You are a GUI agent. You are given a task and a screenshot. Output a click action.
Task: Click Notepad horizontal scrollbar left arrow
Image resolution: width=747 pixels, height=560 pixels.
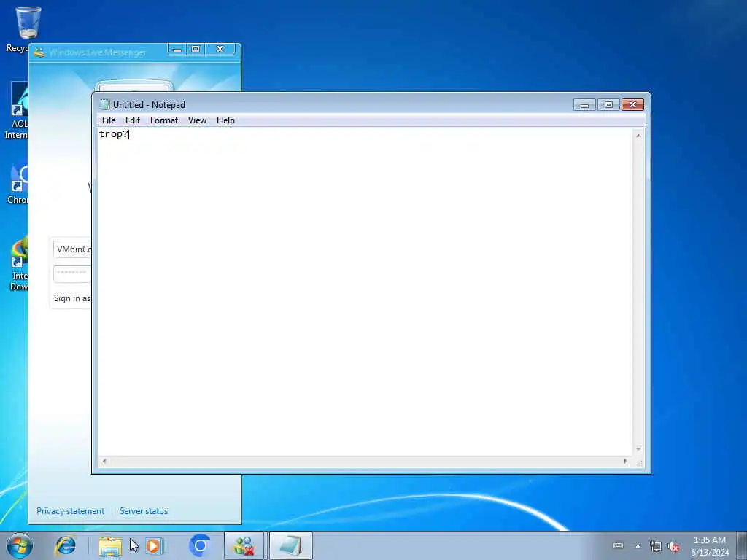[104, 461]
